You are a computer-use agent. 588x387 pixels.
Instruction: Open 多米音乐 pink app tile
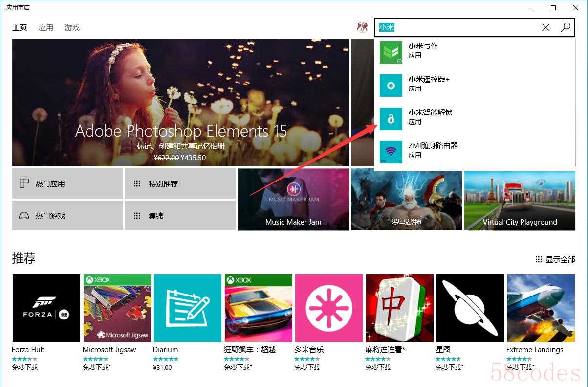click(x=328, y=308)
